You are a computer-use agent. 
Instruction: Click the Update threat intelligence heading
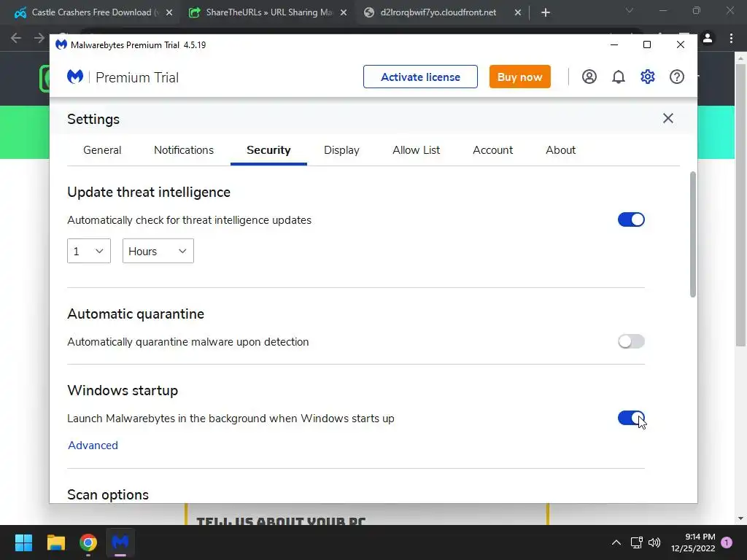pyautogui.click(x=149, y=192)
